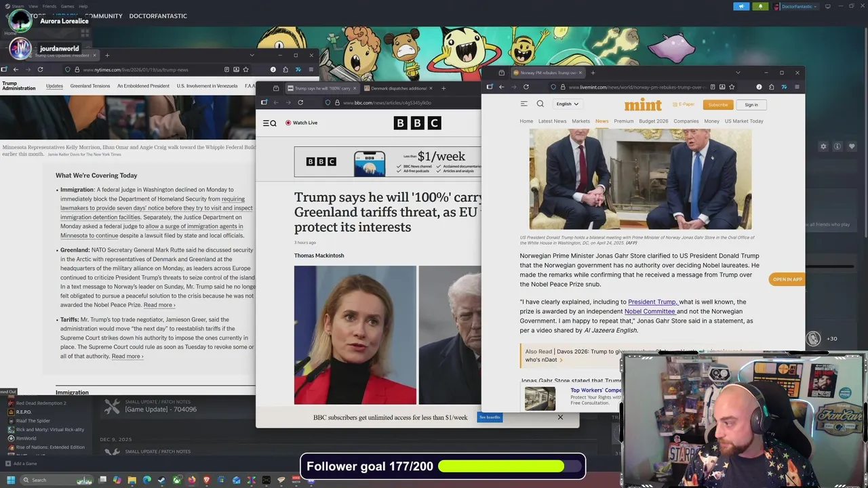Image resolution: width=868 pixels, height=488 pixels.
Task: Open author Thomas Mackintosh link
Action: (319, 256)
